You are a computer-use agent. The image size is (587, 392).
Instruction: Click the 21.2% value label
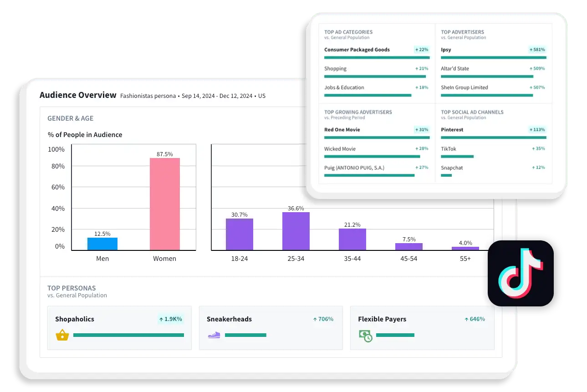click(x=352, y=225)
